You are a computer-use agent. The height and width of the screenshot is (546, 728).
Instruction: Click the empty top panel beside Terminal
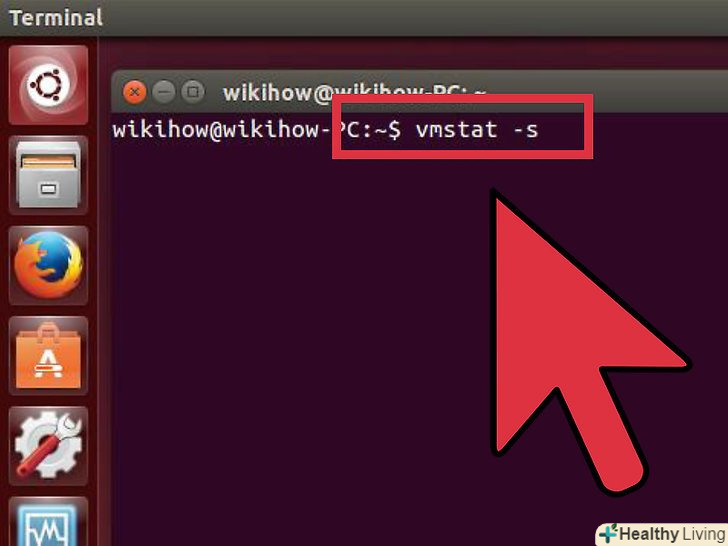(413, 18)
